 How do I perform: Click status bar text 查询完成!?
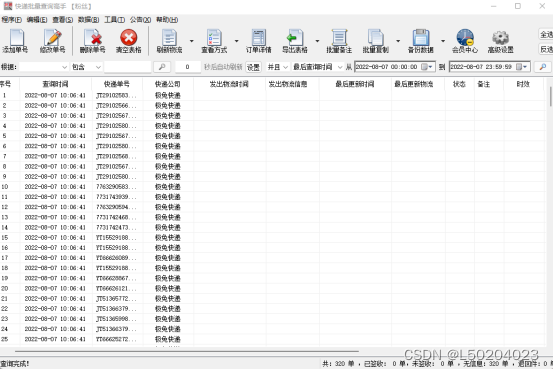15,363
